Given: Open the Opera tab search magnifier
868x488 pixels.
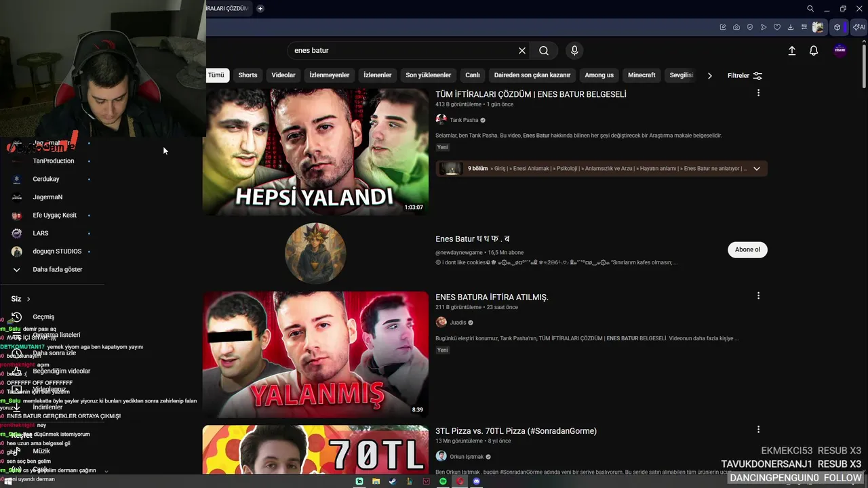Looking at the screenshot, I should 810,9.
